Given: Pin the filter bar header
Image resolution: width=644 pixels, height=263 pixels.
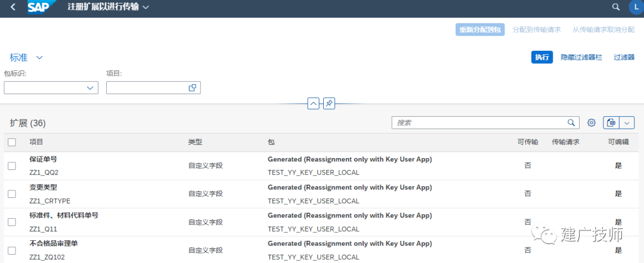Looking at the screenshot, I should tap(329, 104).
